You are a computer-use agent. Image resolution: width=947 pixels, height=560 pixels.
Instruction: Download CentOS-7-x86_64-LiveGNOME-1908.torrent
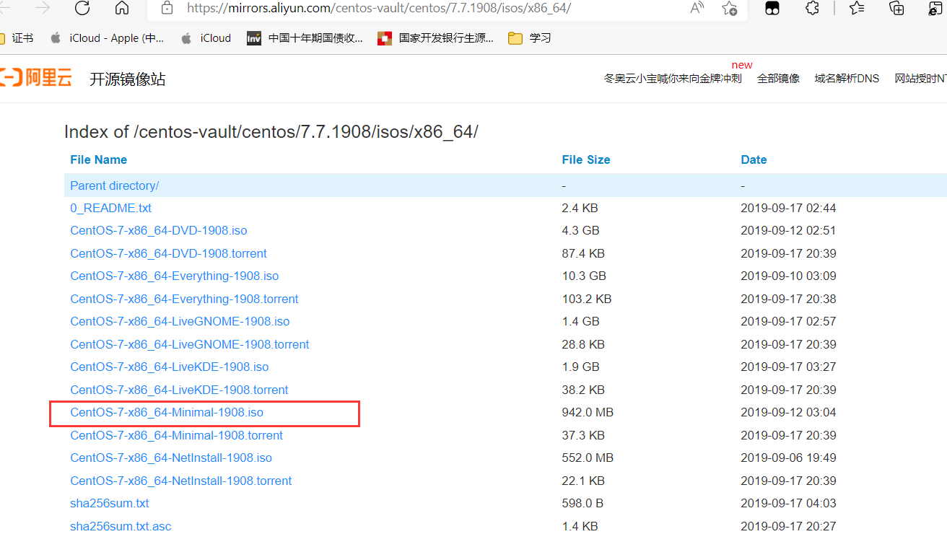[x=189, y=344]
